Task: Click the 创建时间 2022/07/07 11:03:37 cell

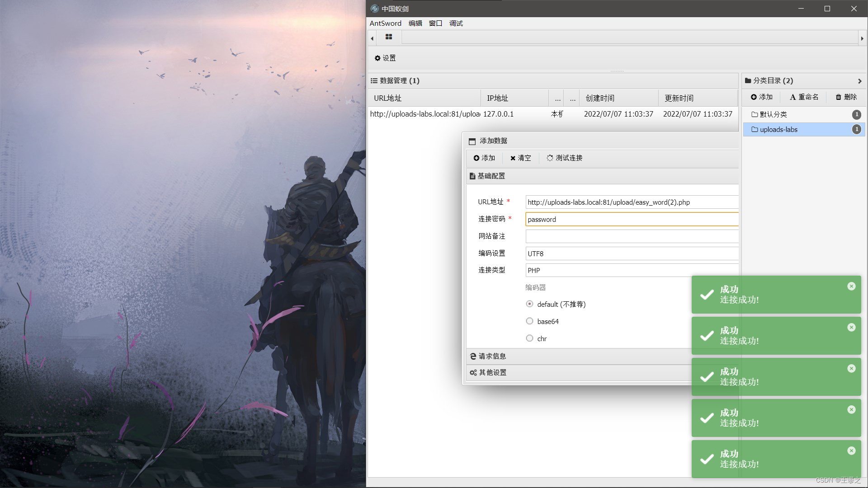Action: [x=618, y=114]
